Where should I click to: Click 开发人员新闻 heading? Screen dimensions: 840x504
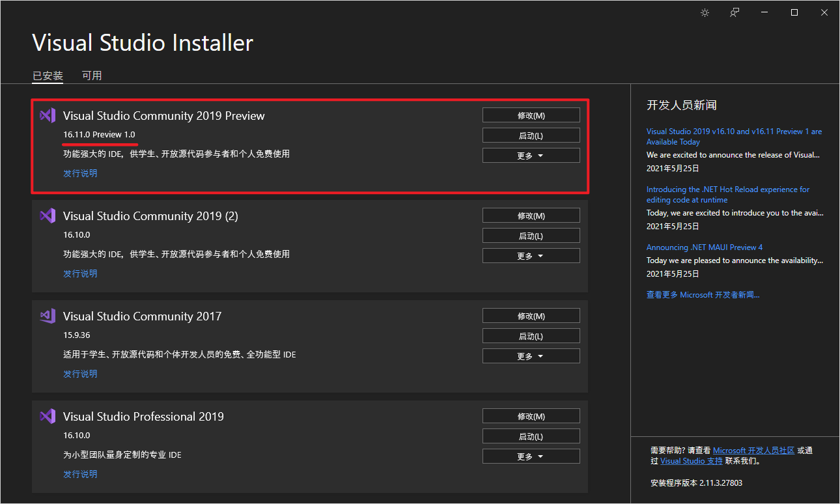point(682,105)
